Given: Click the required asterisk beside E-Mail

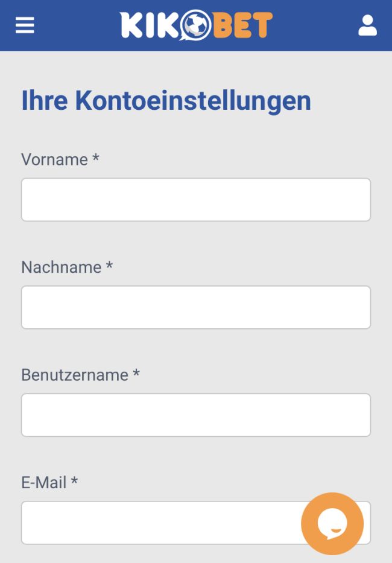Looking at the screenshot, I should click(74, 482).
